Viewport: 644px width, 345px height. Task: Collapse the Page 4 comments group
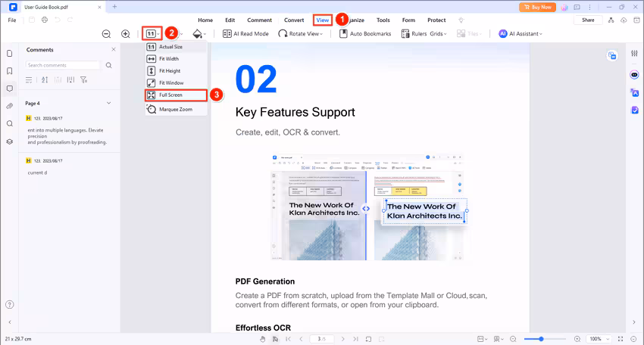[108, 103]
